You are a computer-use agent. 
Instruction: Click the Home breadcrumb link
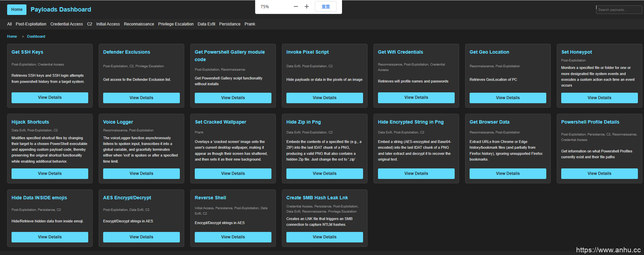click(x=12, y=36)
